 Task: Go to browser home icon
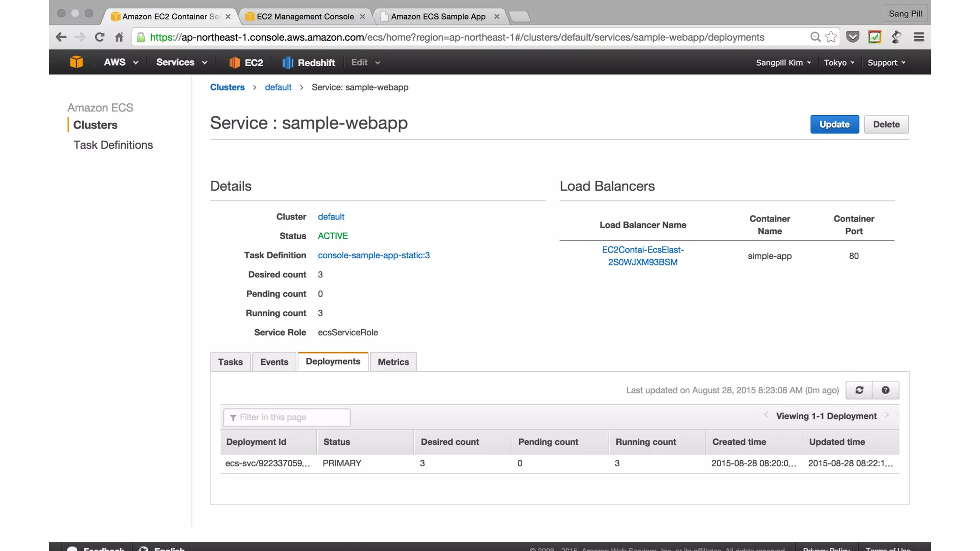119,37
